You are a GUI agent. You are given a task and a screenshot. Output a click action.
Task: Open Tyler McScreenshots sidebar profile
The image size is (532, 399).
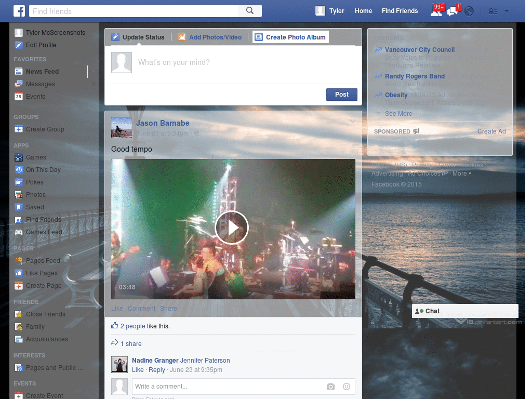point(50,33)
